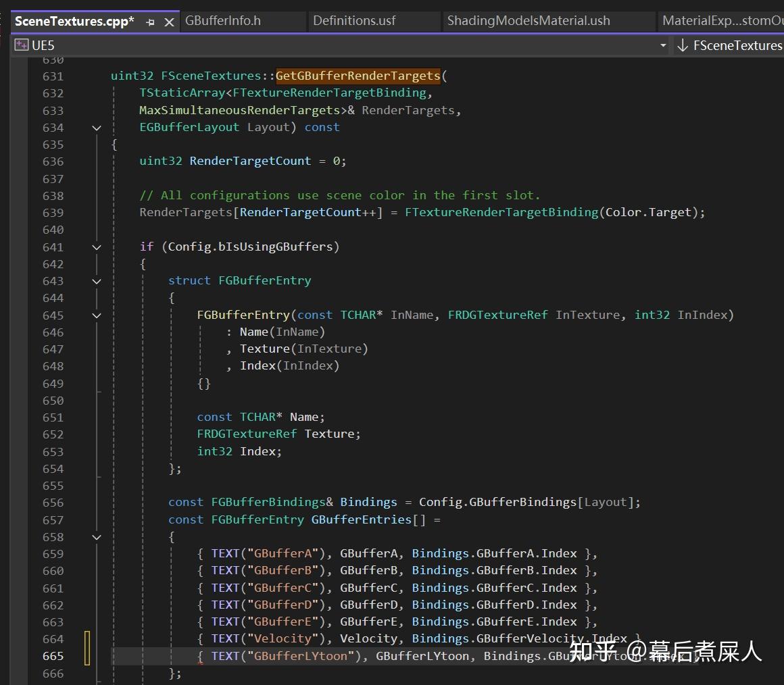This screenshot has width=784, height=685.
Task: Click line number 665 in the gutter
Action: click(x=53, y=656)
